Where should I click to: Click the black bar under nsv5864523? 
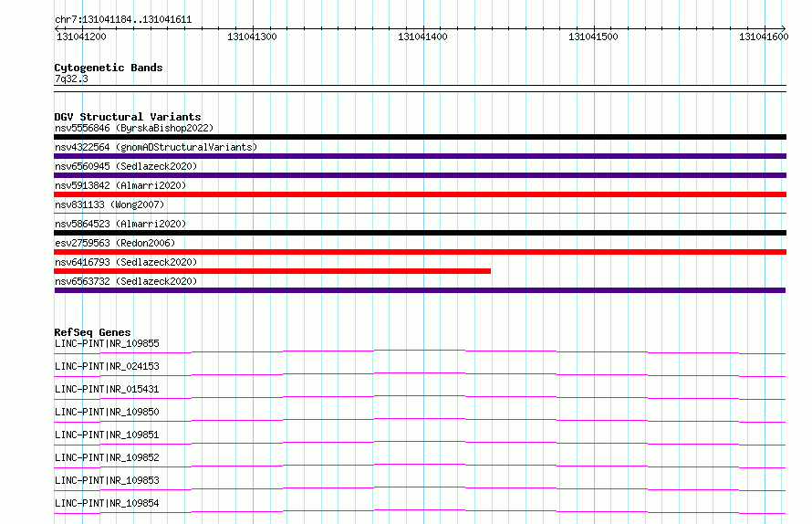420,233
